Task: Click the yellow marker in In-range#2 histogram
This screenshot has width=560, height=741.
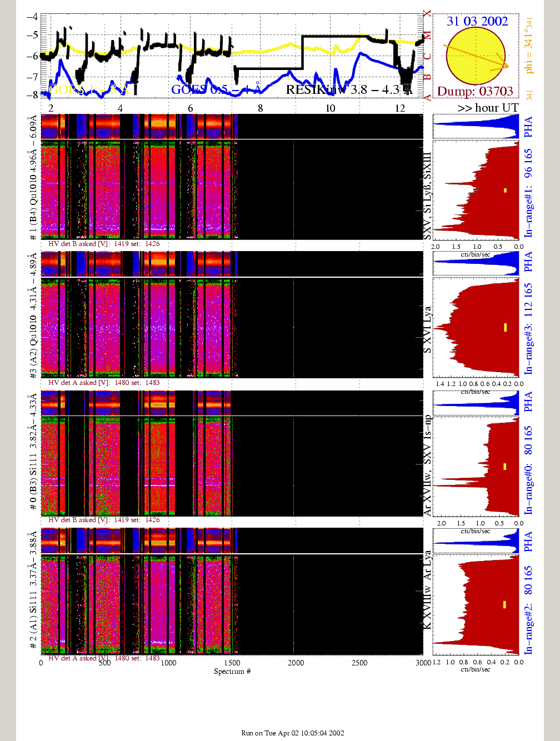Action: (504, 604)
